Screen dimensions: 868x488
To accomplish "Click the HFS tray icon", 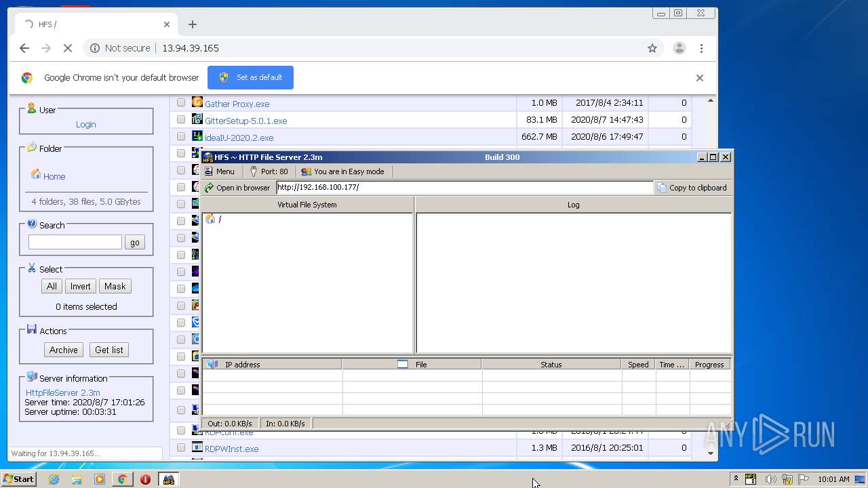I will pyautogui.click(x=751, y=479).
